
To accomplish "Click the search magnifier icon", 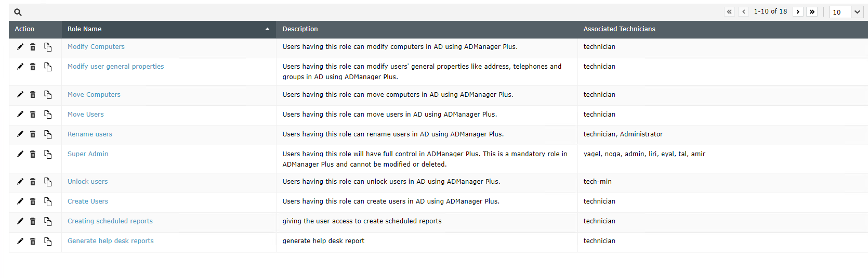I will click(18, 12).
